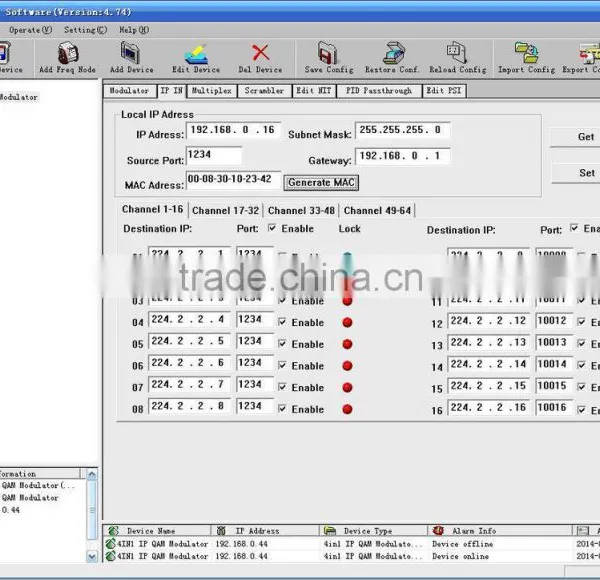Image resolution: width=600 pixels, height=580 pixels.
Task: Toggle the Enable checkbox for channel 16
Action: (581, 410)
